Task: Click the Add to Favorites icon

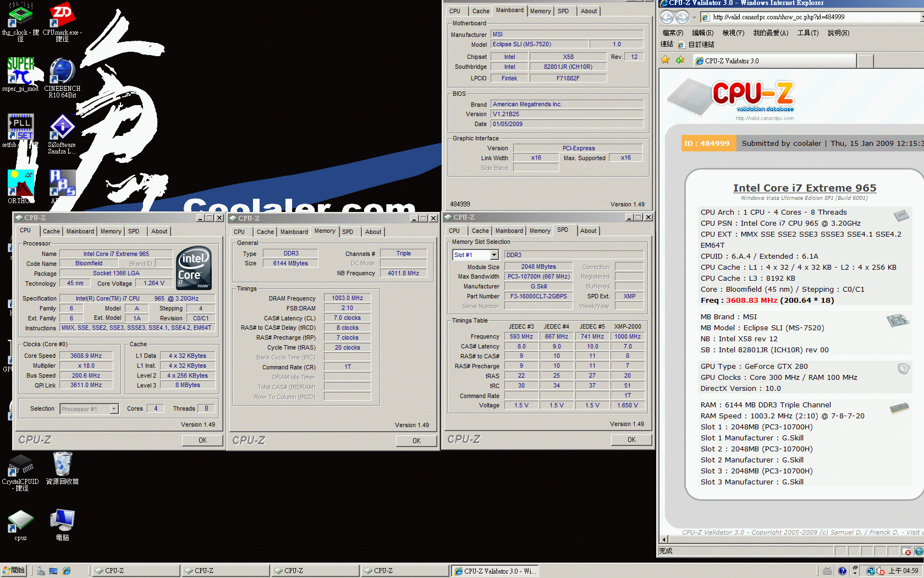Action: tap(680, 59)
